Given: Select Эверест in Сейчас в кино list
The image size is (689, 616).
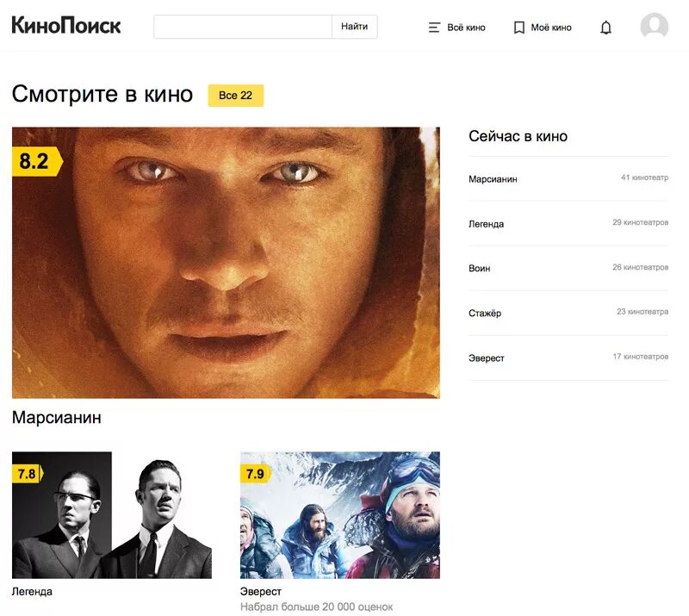Looking at the screenshot, I should (487, 358).
